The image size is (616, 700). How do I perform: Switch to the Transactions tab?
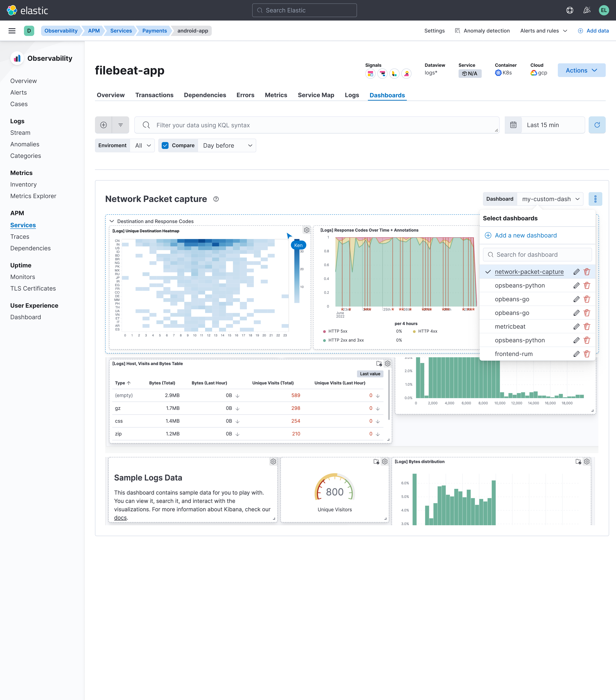154,95
